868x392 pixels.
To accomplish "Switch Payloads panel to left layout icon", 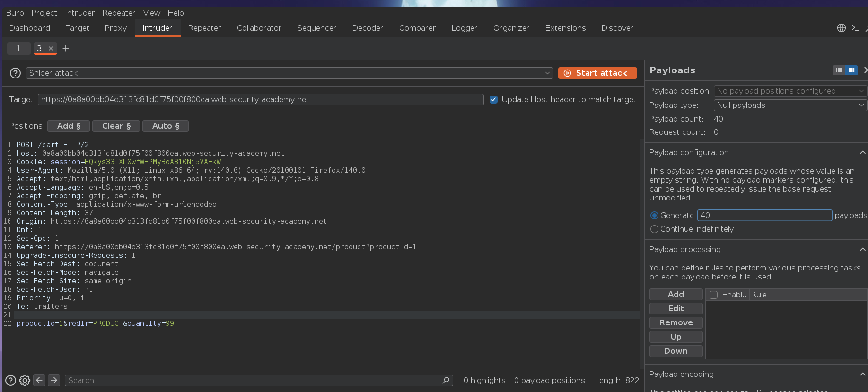I will click(839, 70).
